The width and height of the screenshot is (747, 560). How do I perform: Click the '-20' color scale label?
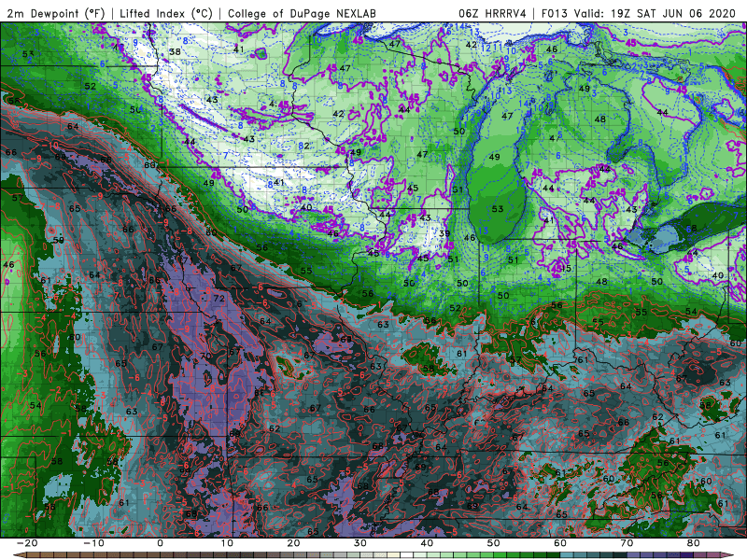click(27, 543)
